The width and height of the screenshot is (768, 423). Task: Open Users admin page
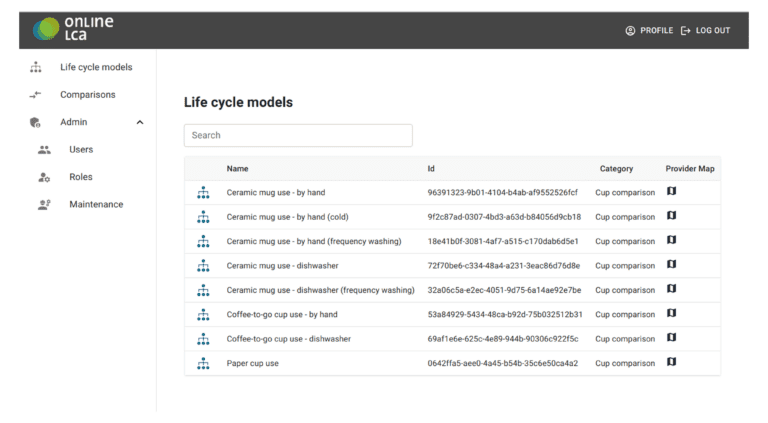click(x=81, y=149)
